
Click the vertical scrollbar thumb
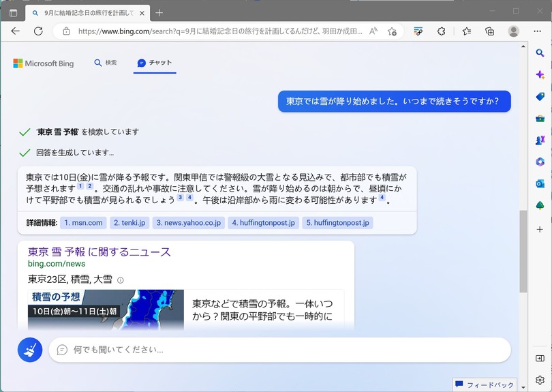click(x=523, y=252)
